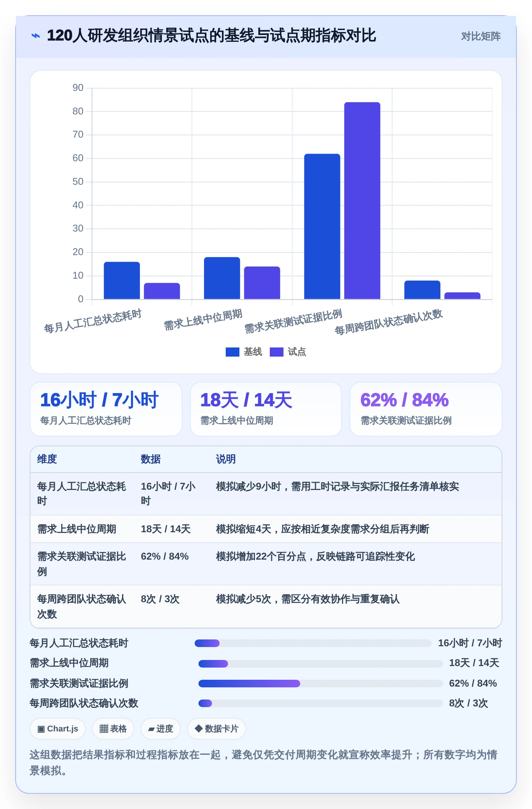Open the 62% / 84% data card
The image size is (532, 809).
tap(426, 409)
